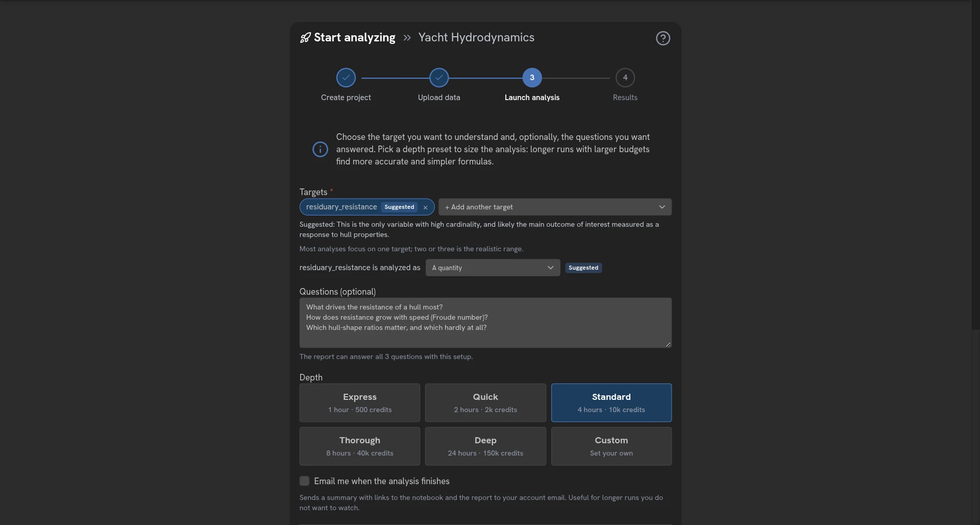Choose the Express depth preset
The height and width of the screenshot is (525, 980).
click(x=360, y=403)
